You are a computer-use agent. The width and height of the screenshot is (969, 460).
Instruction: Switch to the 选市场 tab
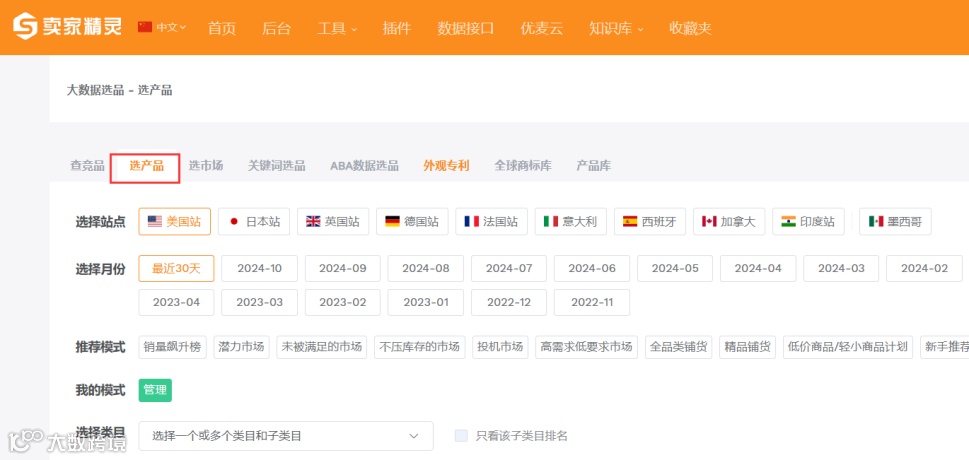[x=206, y=166]
